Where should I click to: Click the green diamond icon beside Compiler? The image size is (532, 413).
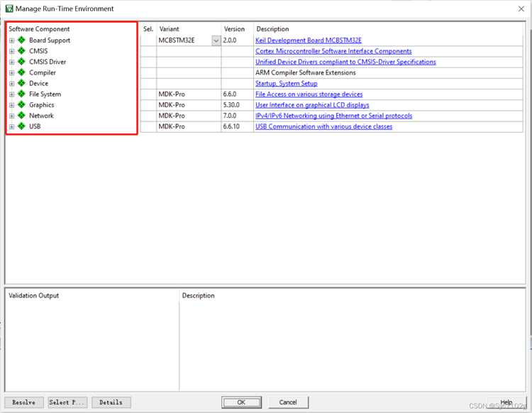click(21, 72)
